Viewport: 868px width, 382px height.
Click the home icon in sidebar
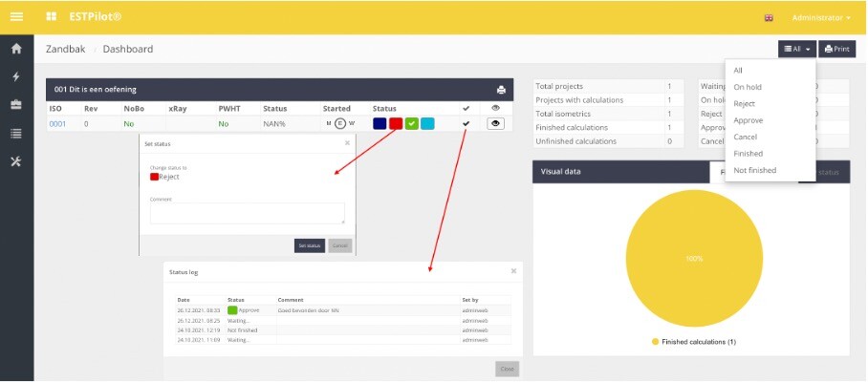click(16, 49)
